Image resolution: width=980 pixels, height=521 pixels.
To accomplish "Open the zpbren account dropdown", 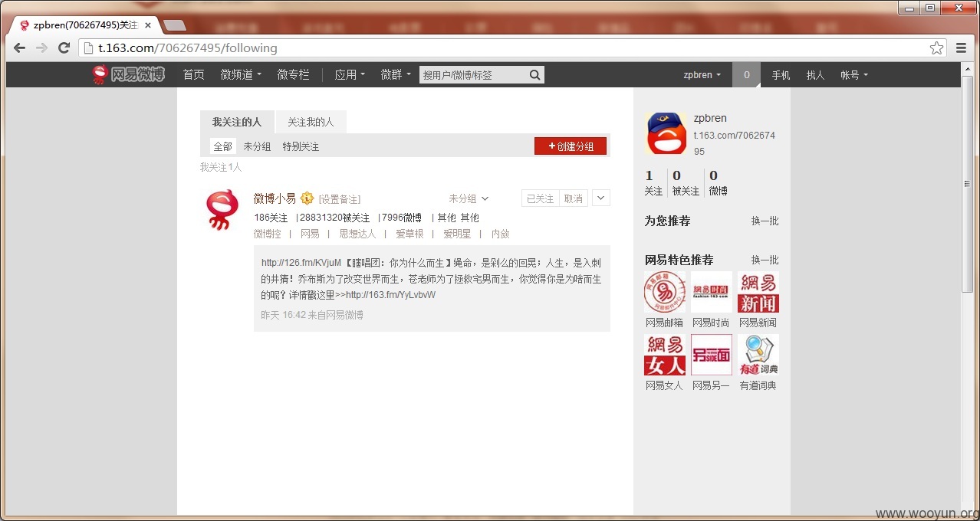I will click(702, 75).
